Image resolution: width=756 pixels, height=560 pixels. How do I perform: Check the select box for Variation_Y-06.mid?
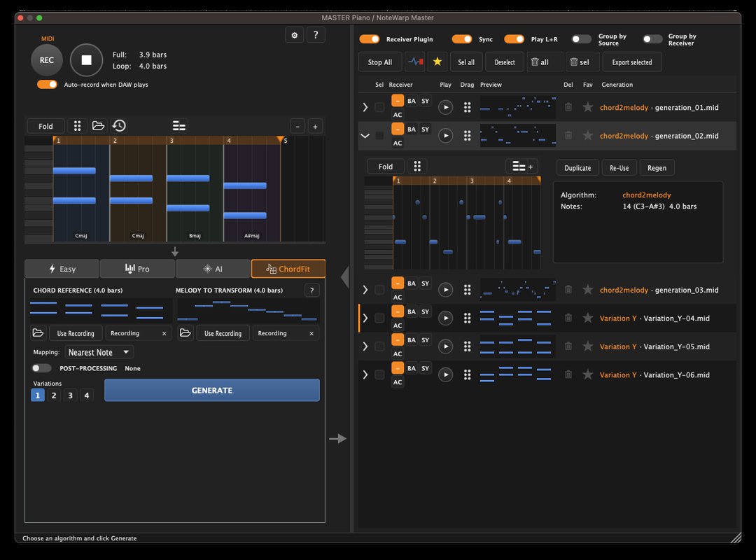(x=379, y=375)
